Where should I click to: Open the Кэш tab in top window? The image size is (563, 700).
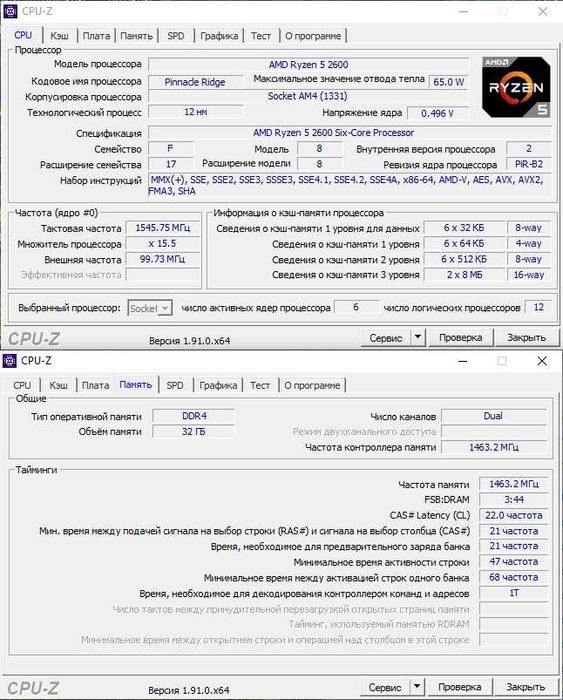(x=59, y=36)
